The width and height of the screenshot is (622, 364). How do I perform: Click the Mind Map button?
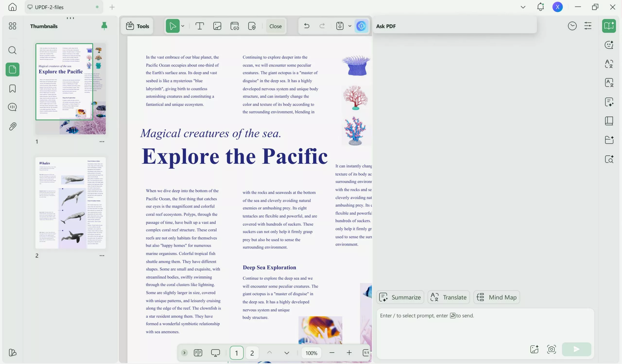(497, 297)
